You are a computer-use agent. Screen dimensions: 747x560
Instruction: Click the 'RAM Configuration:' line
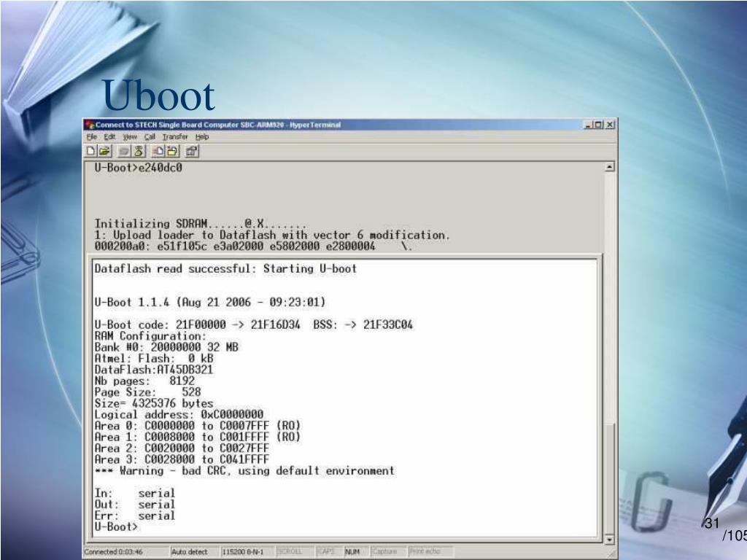150,336
